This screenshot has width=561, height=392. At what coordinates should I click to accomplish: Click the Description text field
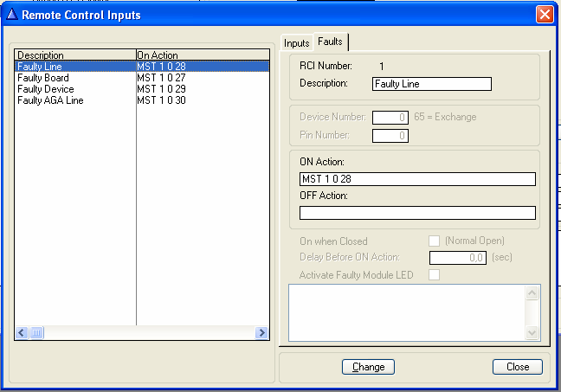(431, 84)
